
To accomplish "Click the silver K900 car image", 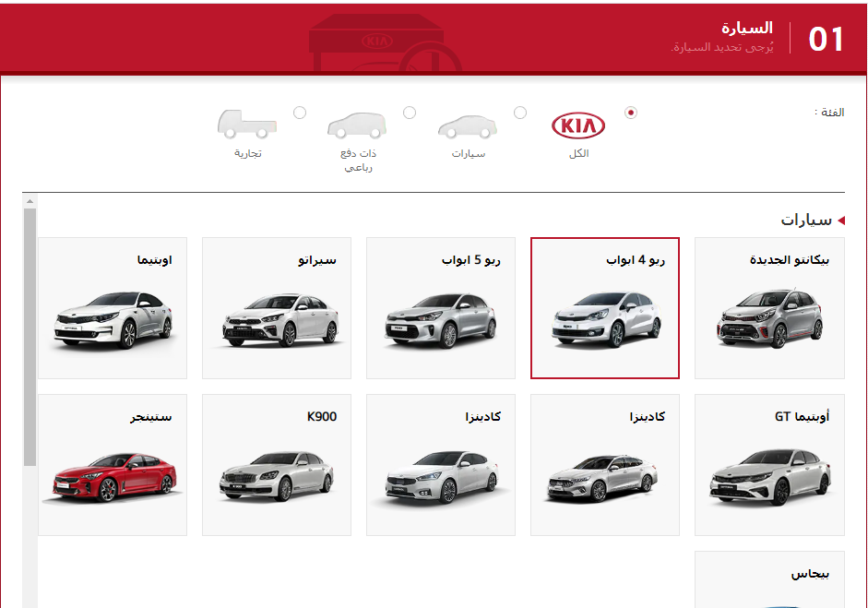I will coord(275,475).
